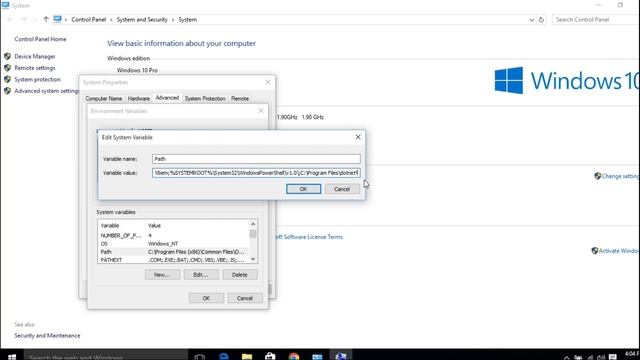Open the Remote tab
This screenshot has width=640, height=360.
(x=240, y=99)
